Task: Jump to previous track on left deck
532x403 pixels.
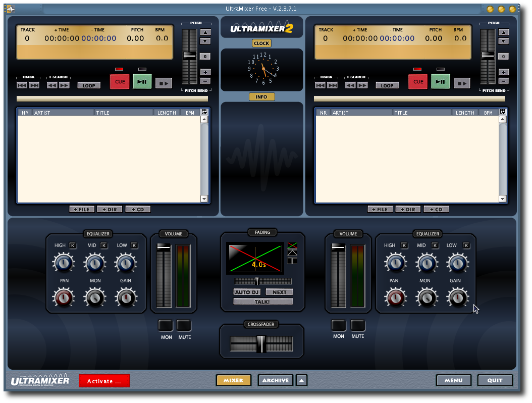Action: tap(22, 85)
